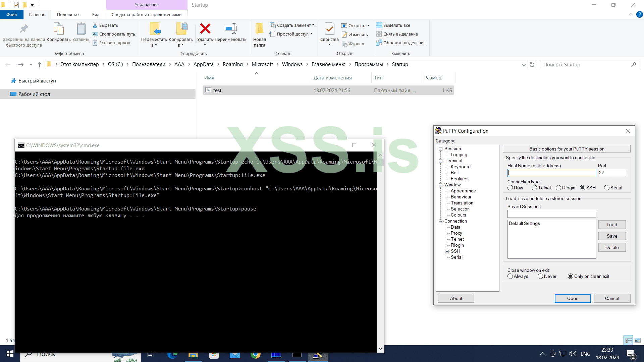Viewport: 644px width, 362px height.
Task: Open the Windows Start button
Action: (x=10, y=354)
